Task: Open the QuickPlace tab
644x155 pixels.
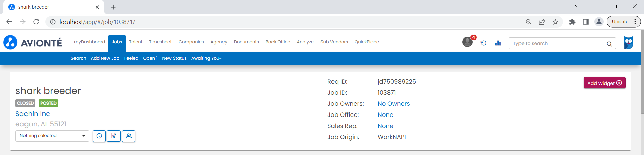Action: (x=366, y=42)
